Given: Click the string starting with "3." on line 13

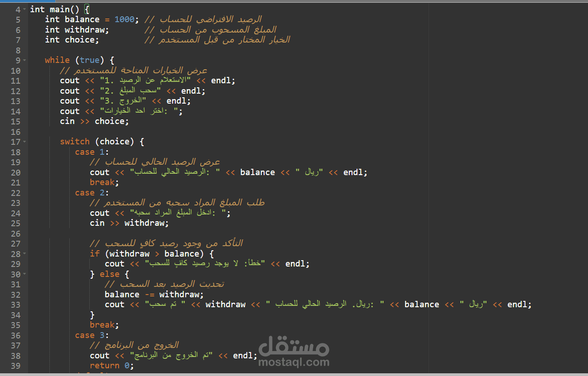Looking at the screenshot, I should coord(123,101).
